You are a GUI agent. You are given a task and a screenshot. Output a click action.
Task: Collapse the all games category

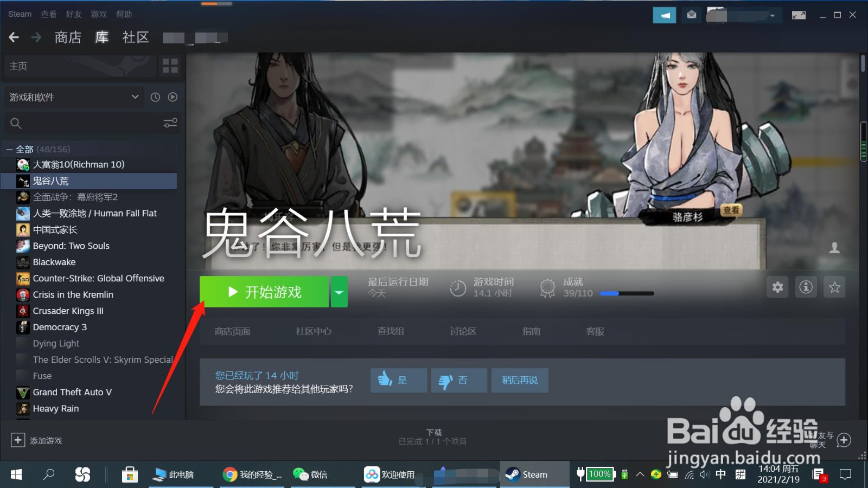[x=10, y=149]
